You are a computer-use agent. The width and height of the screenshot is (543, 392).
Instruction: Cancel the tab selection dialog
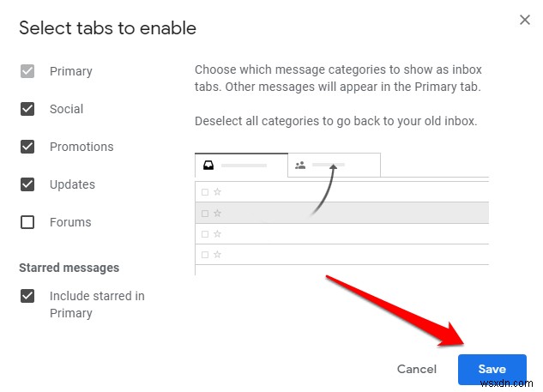417,369
